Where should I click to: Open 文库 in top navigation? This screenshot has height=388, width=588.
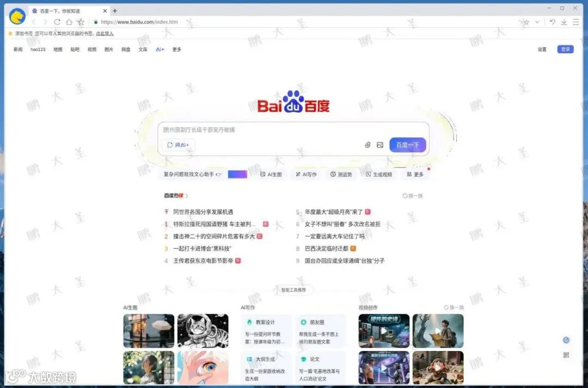tap(143, 50)
